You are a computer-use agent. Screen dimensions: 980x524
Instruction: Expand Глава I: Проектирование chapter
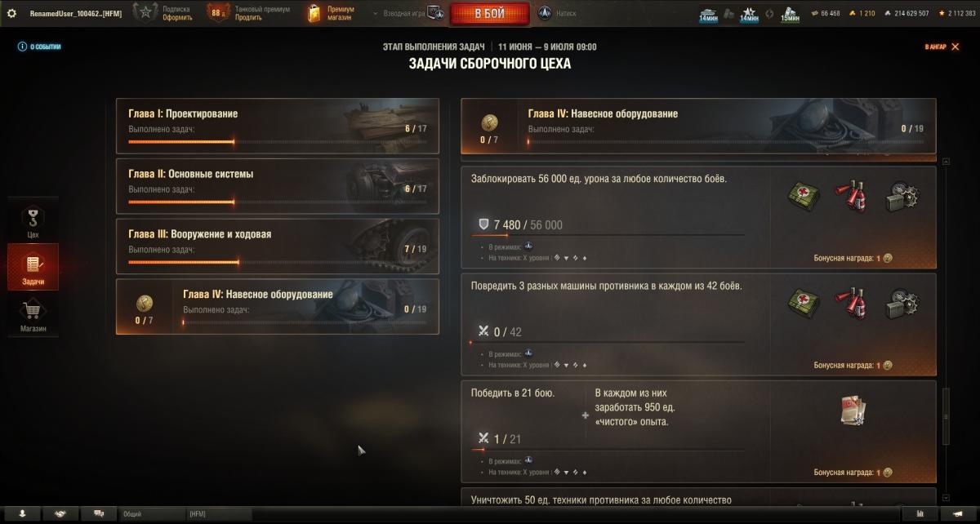pos(278,126)
